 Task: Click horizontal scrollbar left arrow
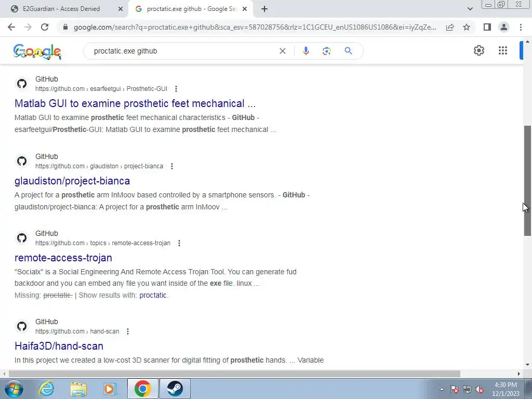[4, 374]
